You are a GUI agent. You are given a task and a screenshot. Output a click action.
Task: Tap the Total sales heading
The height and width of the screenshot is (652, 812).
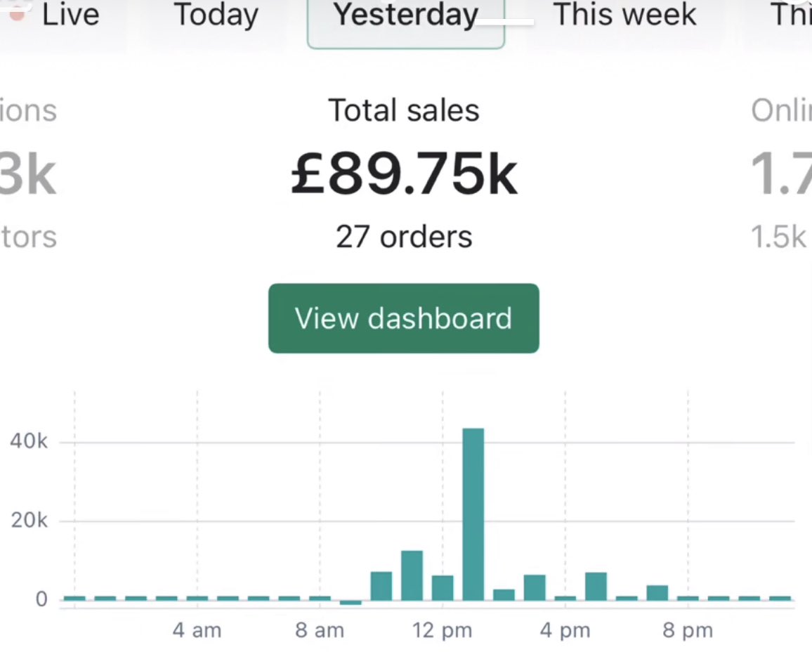(404, 110)
